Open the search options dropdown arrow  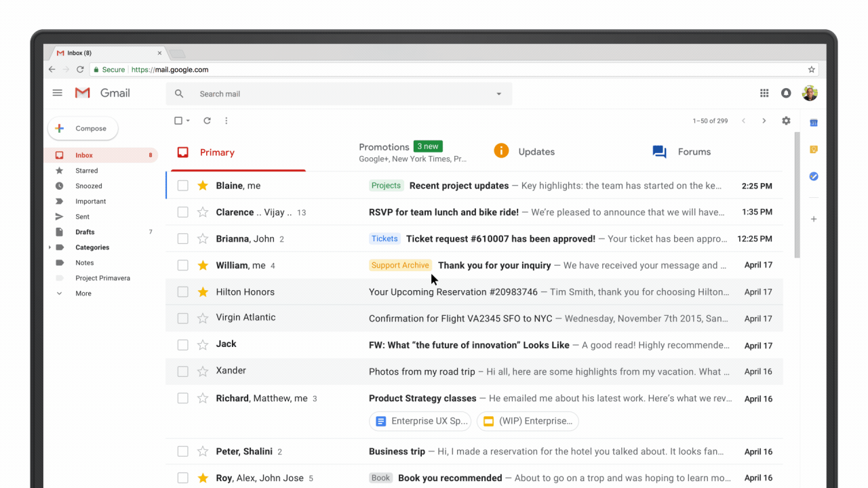pos(498,94)
